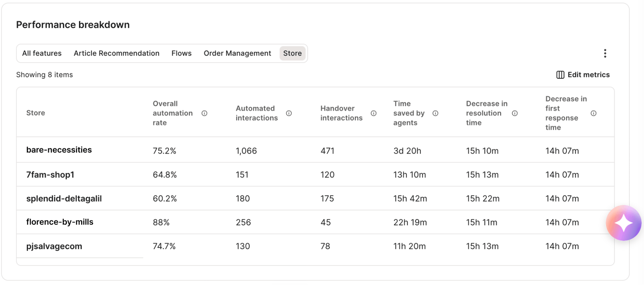Click the 15h 22m resolution time cell

click(483, 198)
